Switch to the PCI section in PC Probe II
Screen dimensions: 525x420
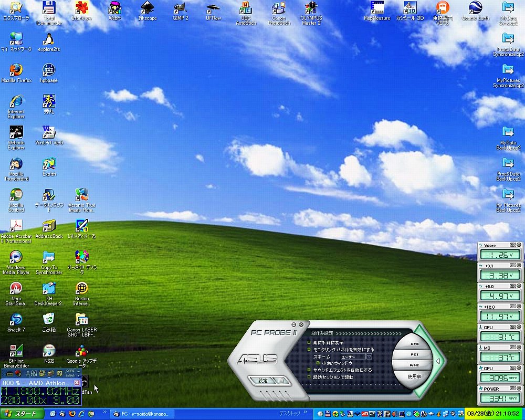[415, 354]
